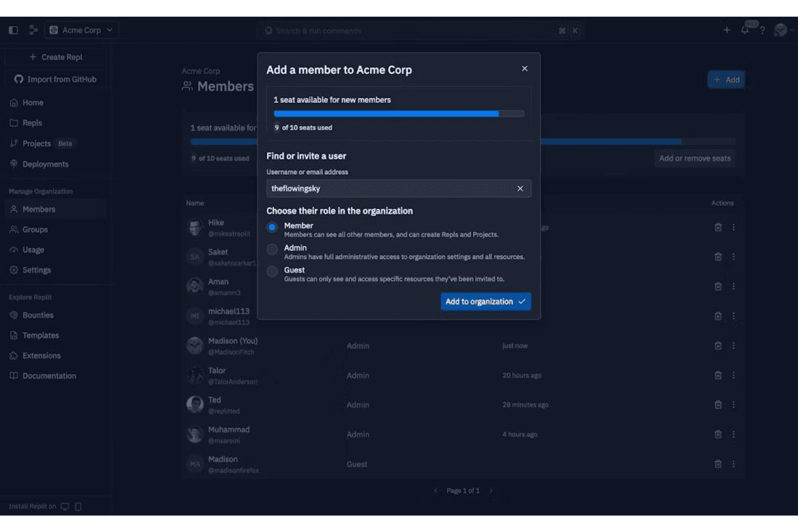The image size is (798, 532).
Task: Open Projects Beta in sidebar
Action: click(56, 143)
